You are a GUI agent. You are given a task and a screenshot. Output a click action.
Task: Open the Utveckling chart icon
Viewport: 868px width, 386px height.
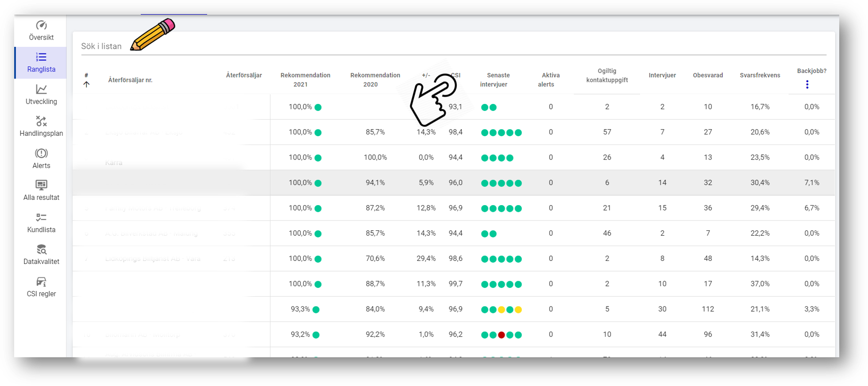41,89
